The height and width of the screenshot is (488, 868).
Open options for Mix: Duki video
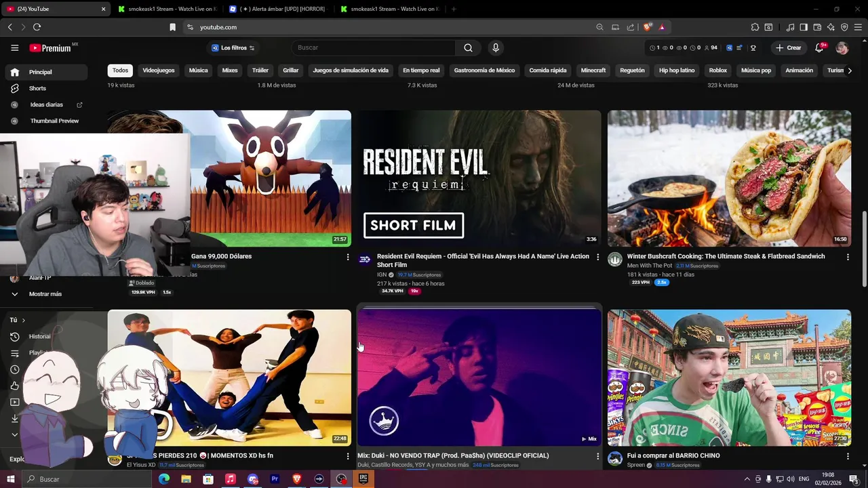point(597,456)
